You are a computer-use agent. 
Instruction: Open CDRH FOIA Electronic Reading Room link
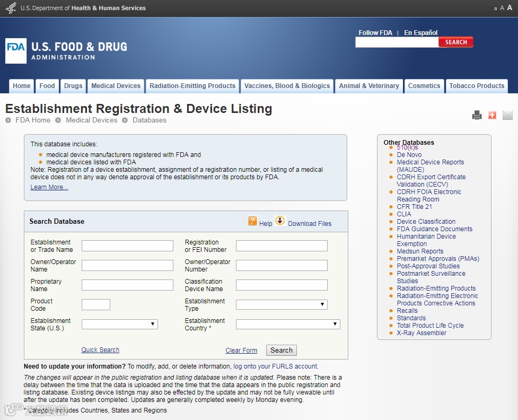coord(429,195)
